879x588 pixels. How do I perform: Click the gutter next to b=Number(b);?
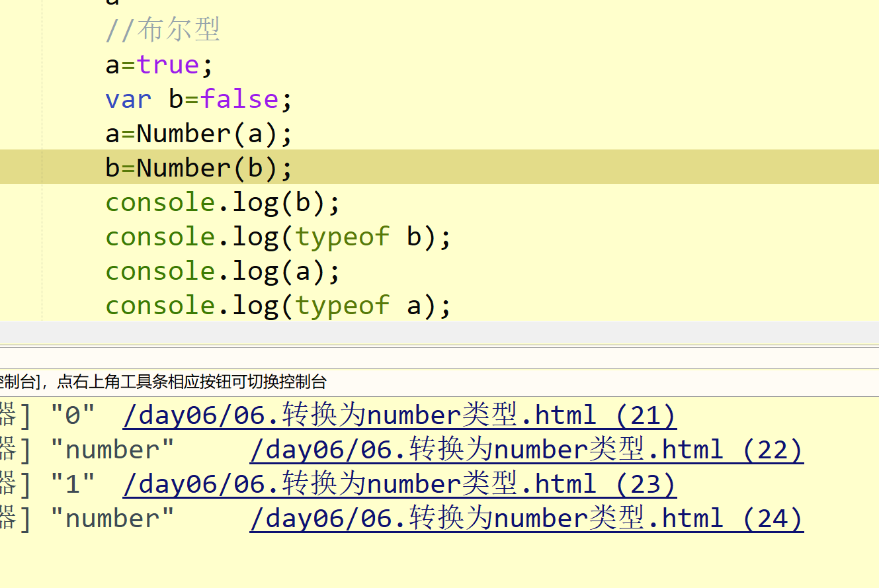point(20,167)
